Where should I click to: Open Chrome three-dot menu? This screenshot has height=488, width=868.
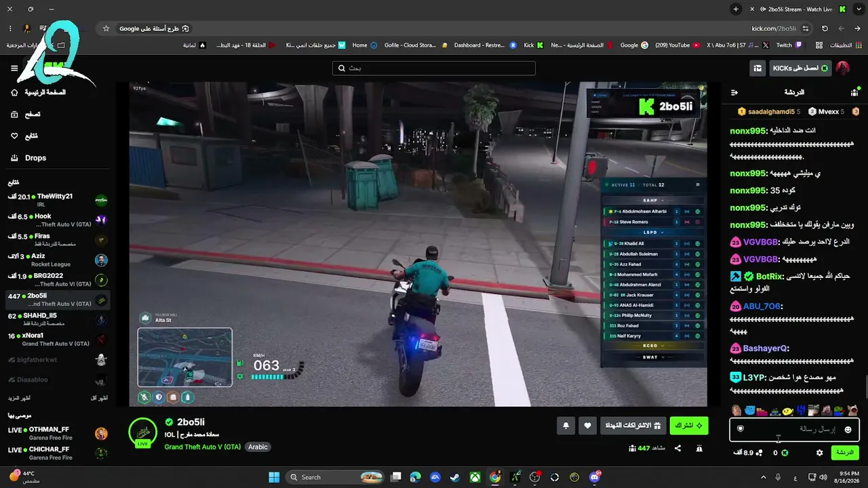[10, 28]
